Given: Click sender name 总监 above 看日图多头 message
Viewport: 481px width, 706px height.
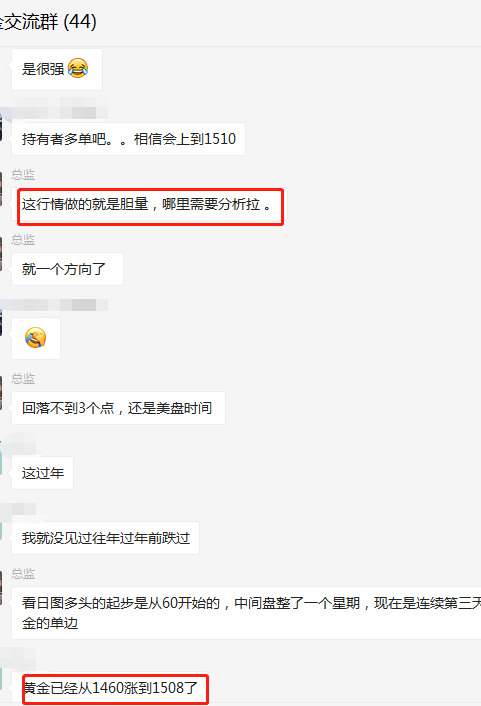Looking at the screenshot, I should [x=23, y=573].
